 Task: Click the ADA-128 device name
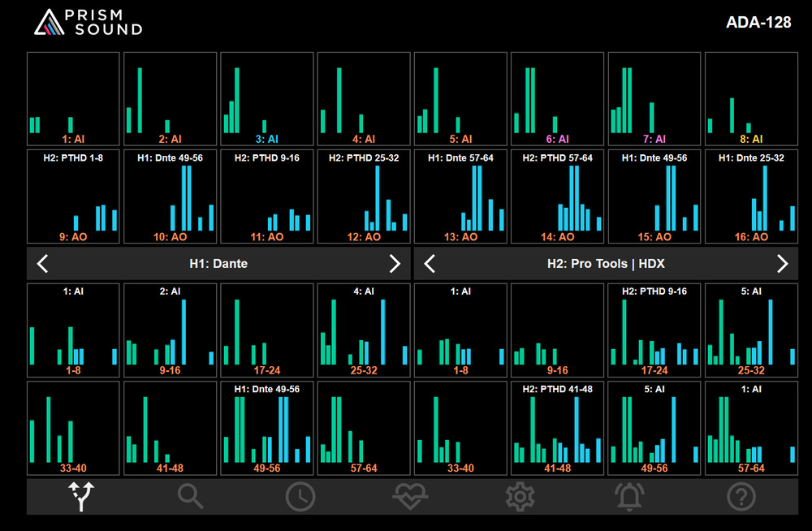[x=758, y=23]
